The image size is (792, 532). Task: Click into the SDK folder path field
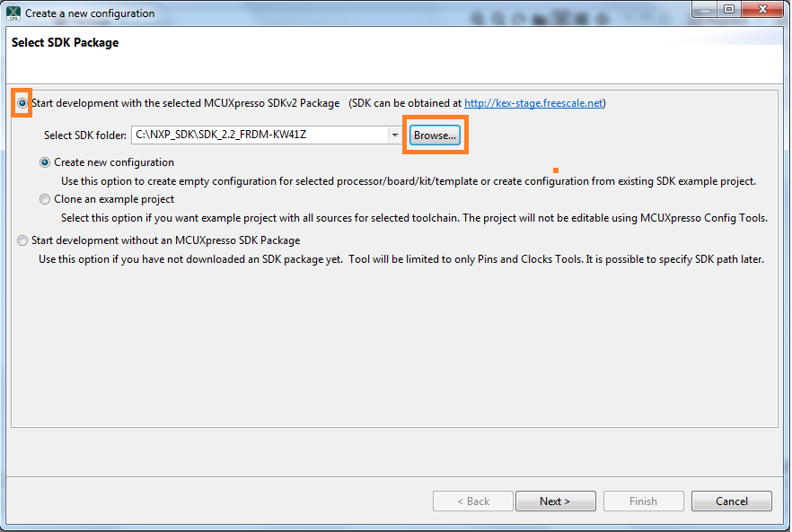(259, 135)
